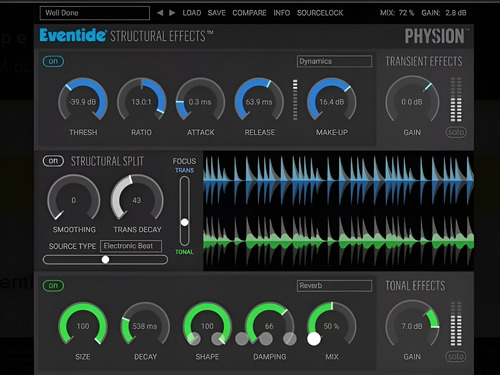Screen dimensions: 500x375
Task: Toggle SOURCELOCK in the top bar
Action: pos(320,13)
